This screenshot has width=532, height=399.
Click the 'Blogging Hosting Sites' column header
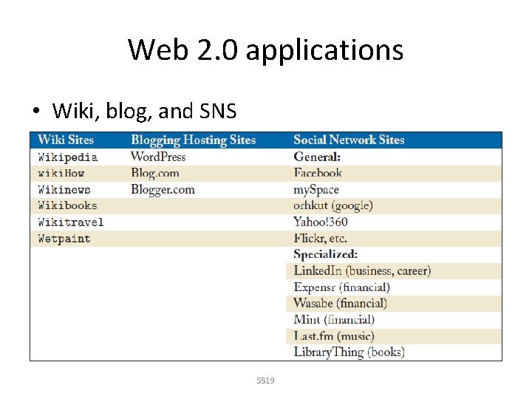[x=194, y=140]
